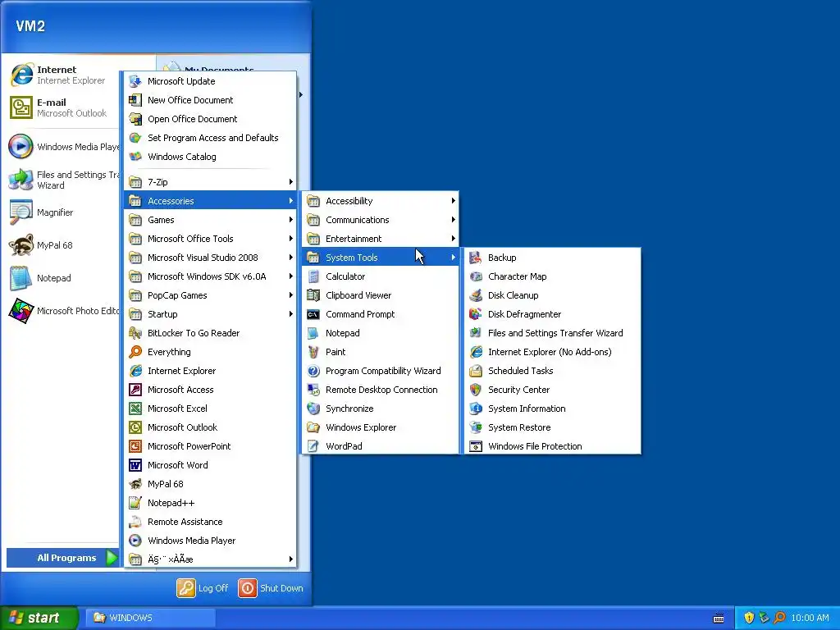Screen dimensions: 840x630
Task: Launch Disk Cleanup via its icon
Action: [x=475, y=295]
